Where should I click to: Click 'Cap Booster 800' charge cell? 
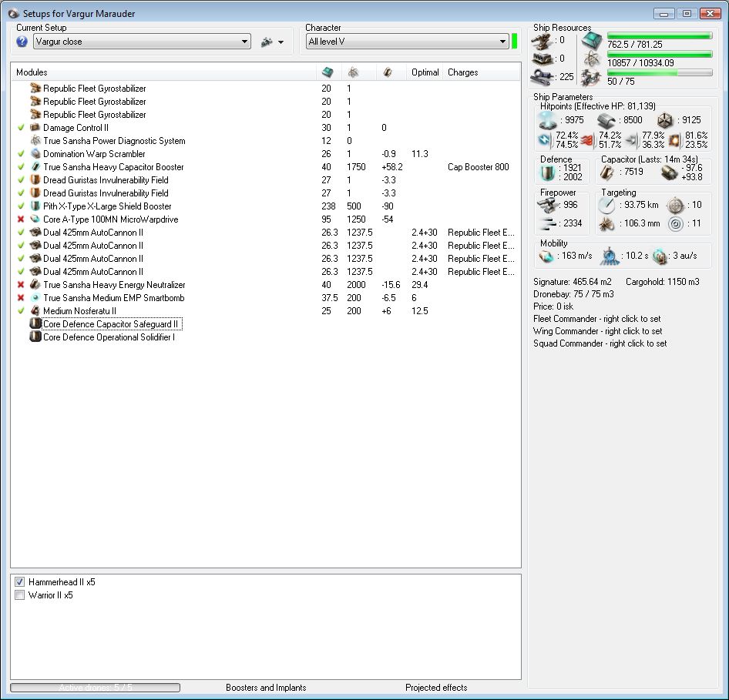pyautogui.click(x=479, y=167)
